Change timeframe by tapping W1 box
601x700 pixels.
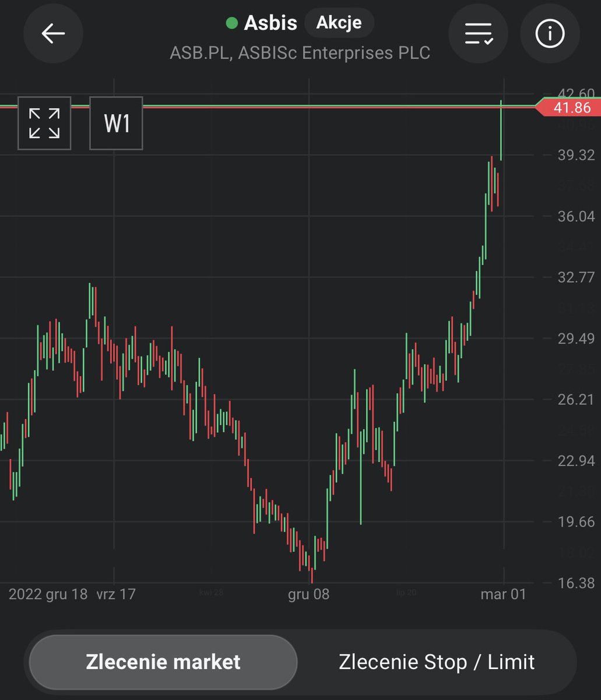coord(115,123)
